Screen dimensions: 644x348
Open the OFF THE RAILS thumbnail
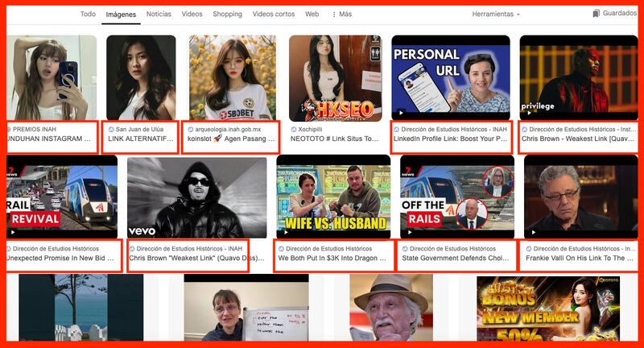coord(457,197)
